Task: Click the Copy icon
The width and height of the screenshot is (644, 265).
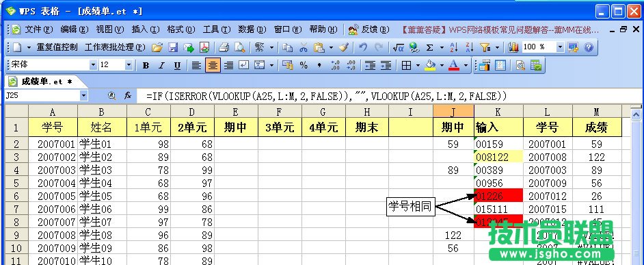Action: (288, 47)
